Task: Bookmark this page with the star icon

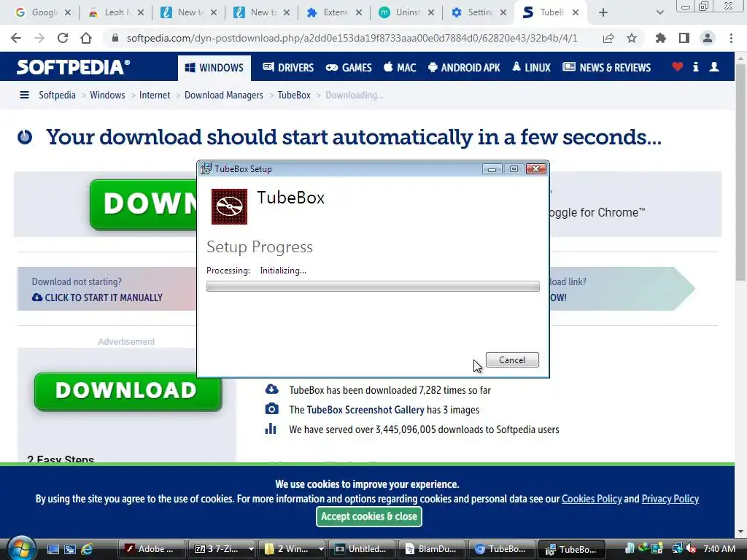Action: (x=632, y=38)
